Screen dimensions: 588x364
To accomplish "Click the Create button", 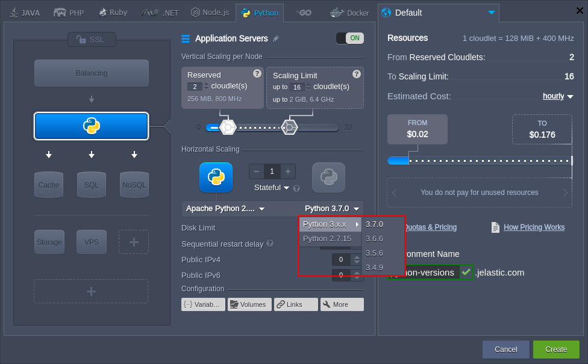I will pyautogui.click(x=555, y=350).
